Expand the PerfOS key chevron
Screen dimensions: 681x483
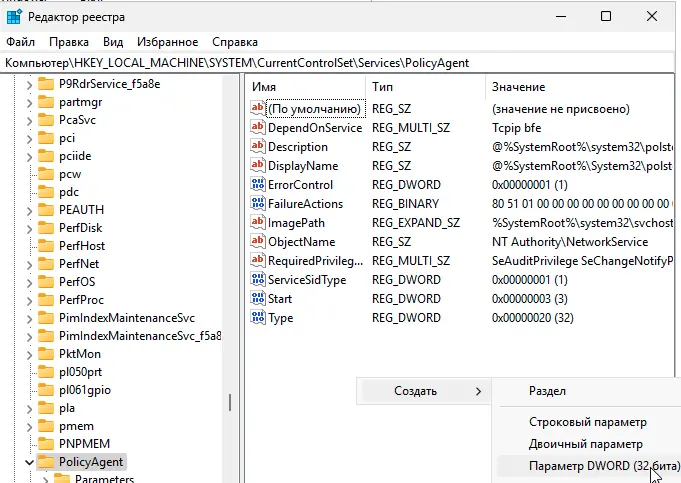click(x=28, y=280)
